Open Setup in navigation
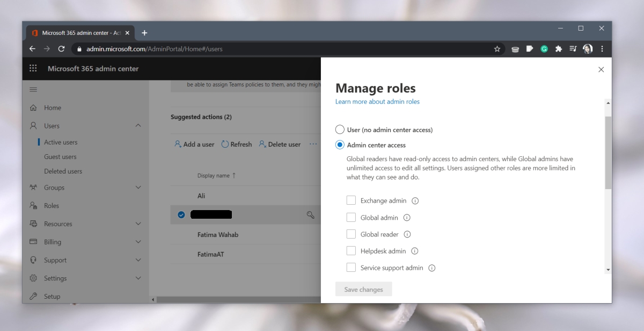Screen dimensions: 644x331 pyautogui.click(x=52, y=297)
